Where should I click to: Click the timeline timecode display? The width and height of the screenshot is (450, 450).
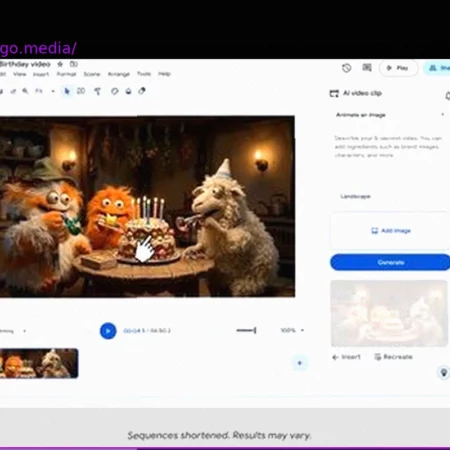[x=147, y=331]
